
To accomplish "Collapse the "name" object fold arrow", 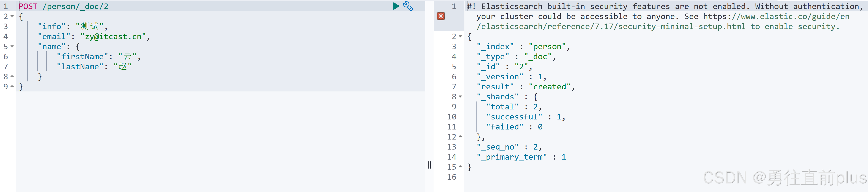I will pos(12,46).
